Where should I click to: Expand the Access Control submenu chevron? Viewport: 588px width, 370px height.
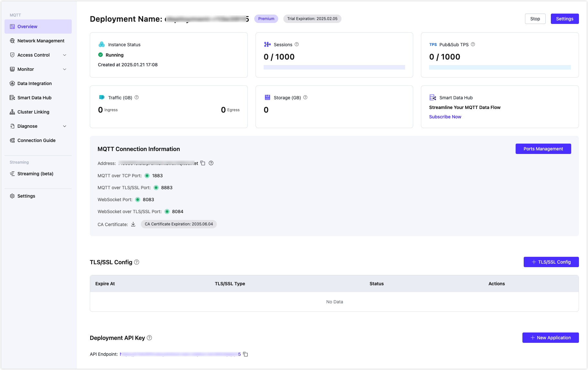pos(65,55)
